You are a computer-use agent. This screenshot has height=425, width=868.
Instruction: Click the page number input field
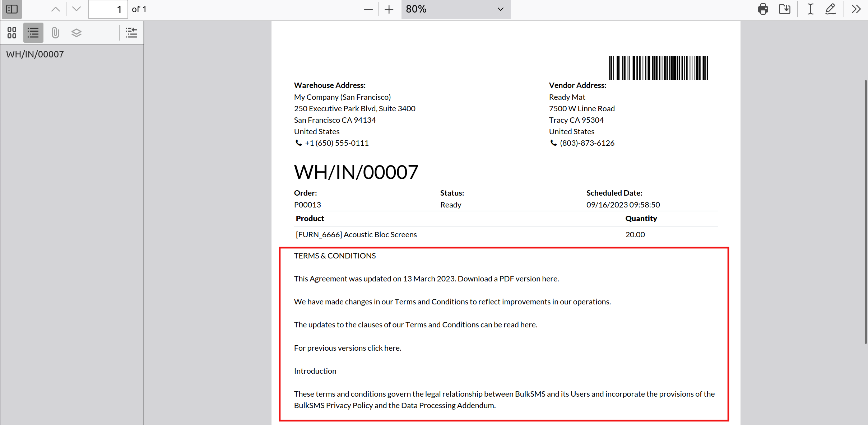pos(108,9)
